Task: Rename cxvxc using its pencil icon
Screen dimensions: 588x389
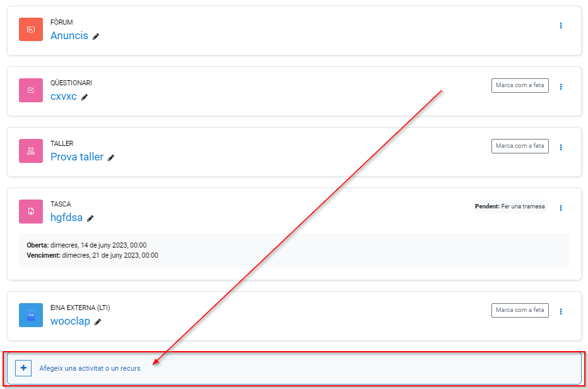Action: (x=85, y=97)
